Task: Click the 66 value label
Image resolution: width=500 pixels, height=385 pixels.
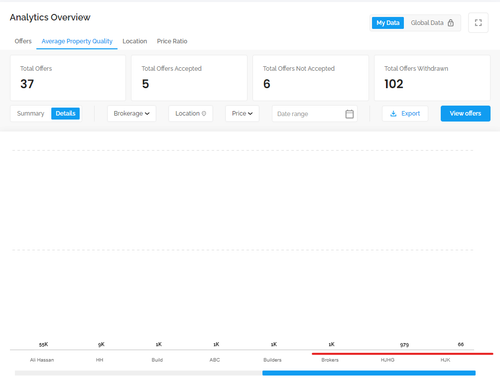Action: click(x=461, y=344)
